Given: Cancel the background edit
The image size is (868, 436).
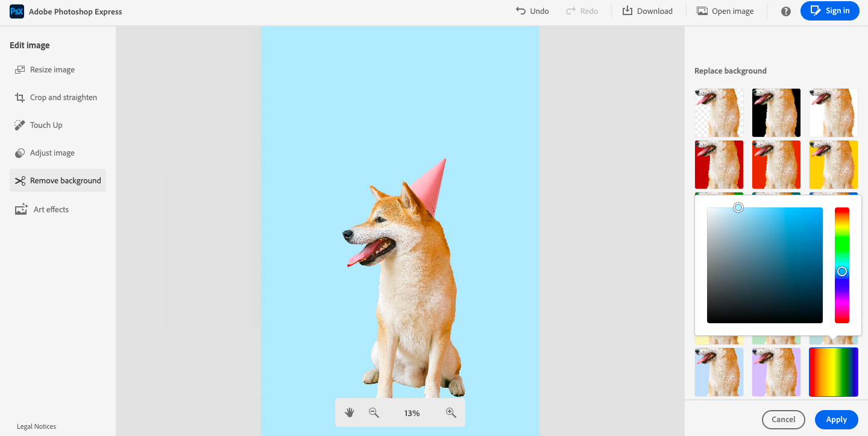Looking at the screenshot, I should pyautogui.click(x=783, y=419).
